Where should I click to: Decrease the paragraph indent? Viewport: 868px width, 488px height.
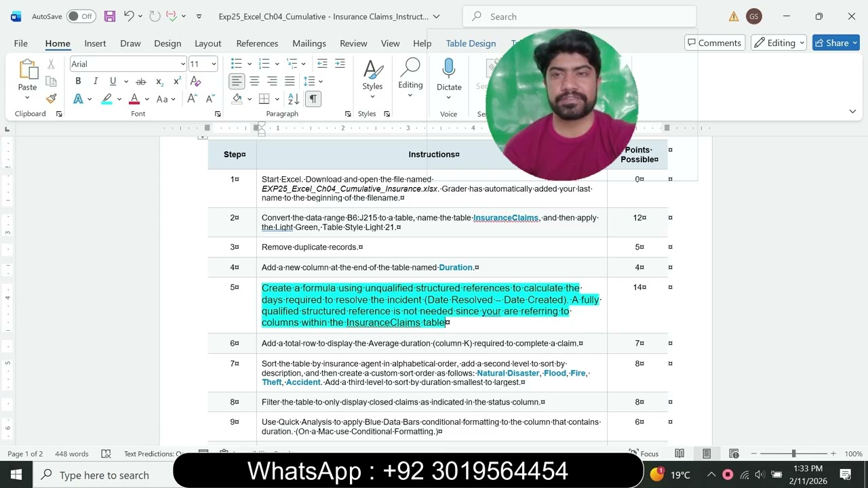click(322, 64)
